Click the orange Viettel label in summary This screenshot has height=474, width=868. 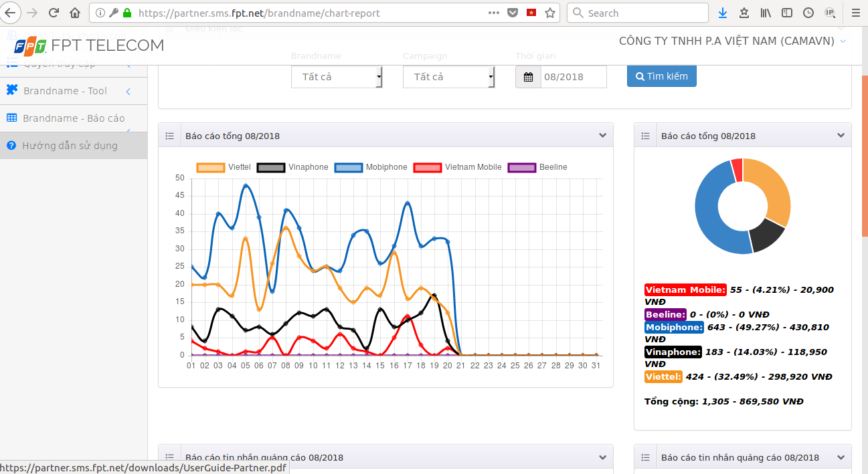664,376
